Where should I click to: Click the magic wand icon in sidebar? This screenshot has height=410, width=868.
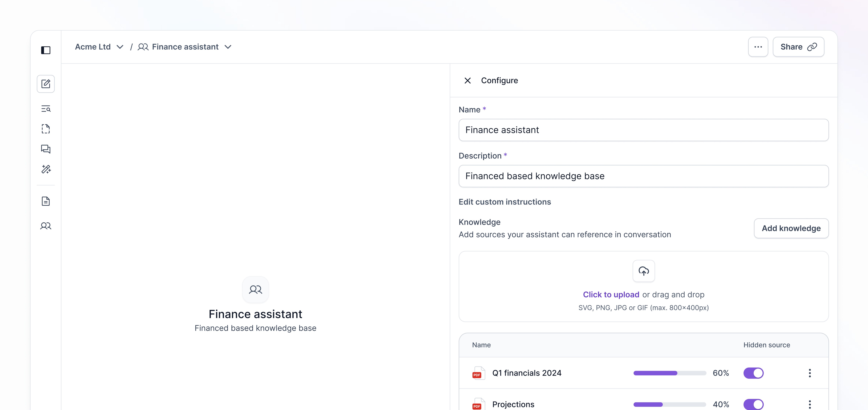click(46, 169)
